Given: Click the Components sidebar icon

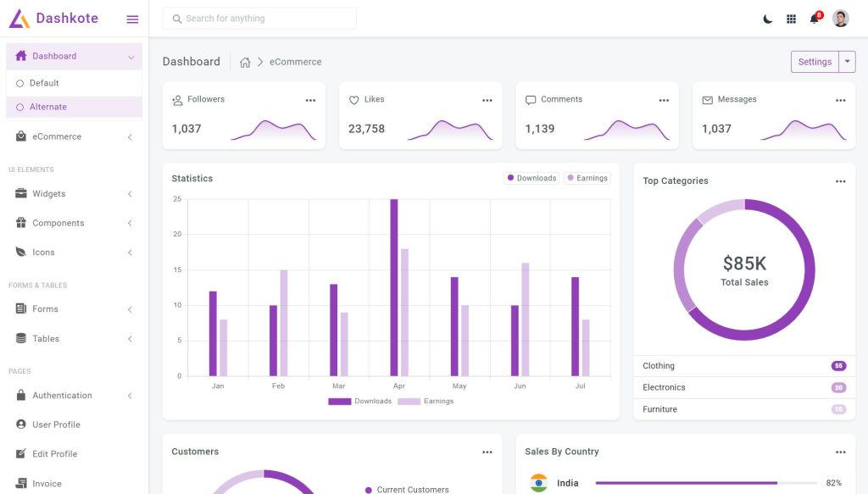Looking at the screenshot, I should [20, 223].
